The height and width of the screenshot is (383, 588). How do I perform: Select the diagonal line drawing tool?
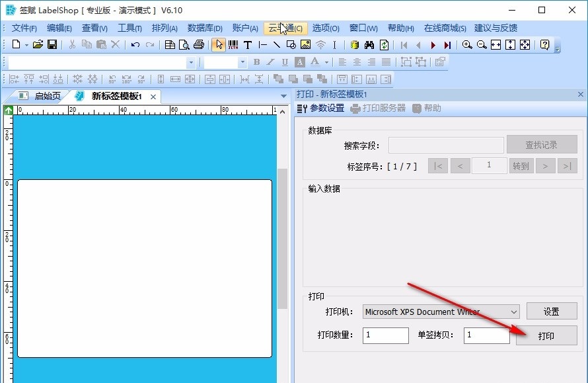click(x=276, y=44)
